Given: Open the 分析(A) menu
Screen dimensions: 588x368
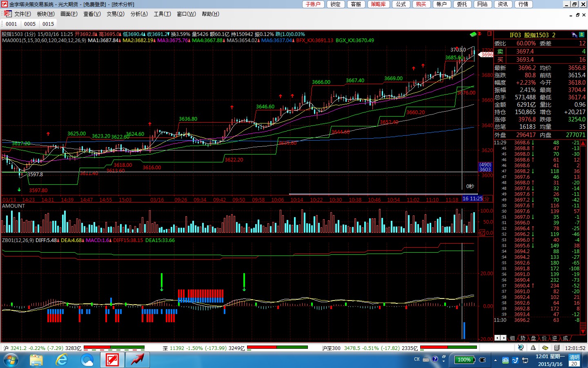Looking at the screenshot, I should pyautogui.click(x=139, y=14).
